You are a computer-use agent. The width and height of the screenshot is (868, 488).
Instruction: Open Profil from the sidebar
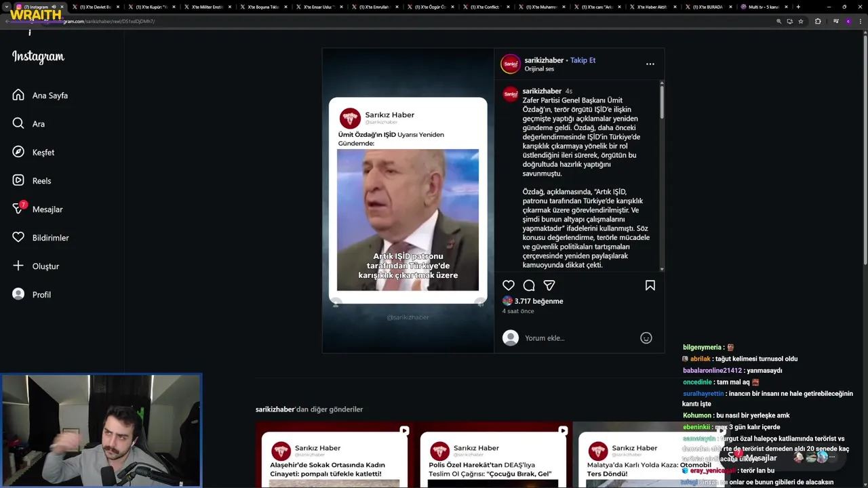pyautogui.click(x=33, y=295)
